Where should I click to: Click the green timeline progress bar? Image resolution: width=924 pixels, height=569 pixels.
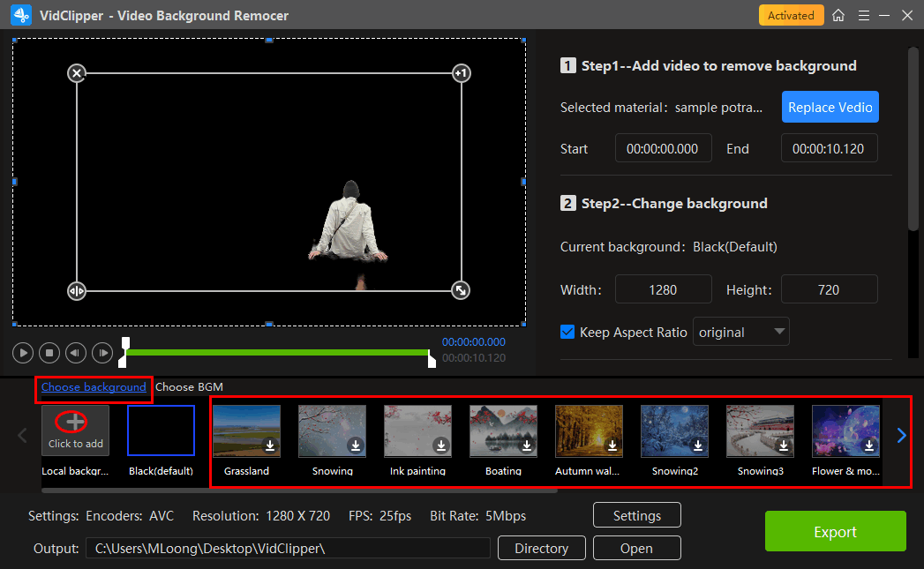(x=277, y=353)
